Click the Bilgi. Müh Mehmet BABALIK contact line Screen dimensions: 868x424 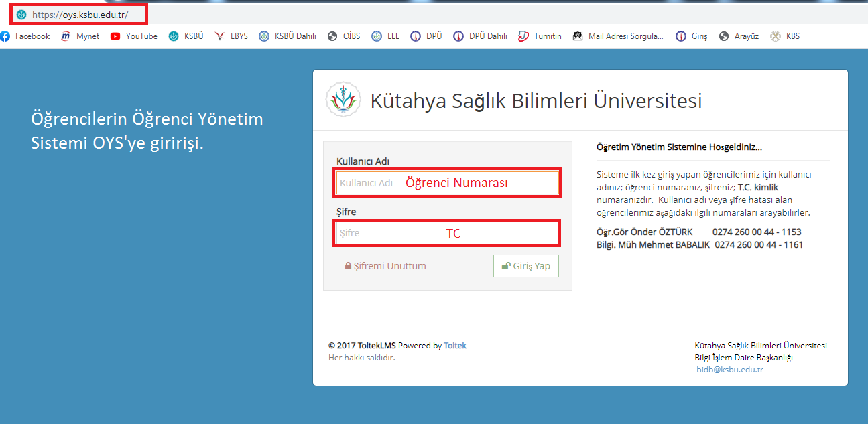coord(700,244)
